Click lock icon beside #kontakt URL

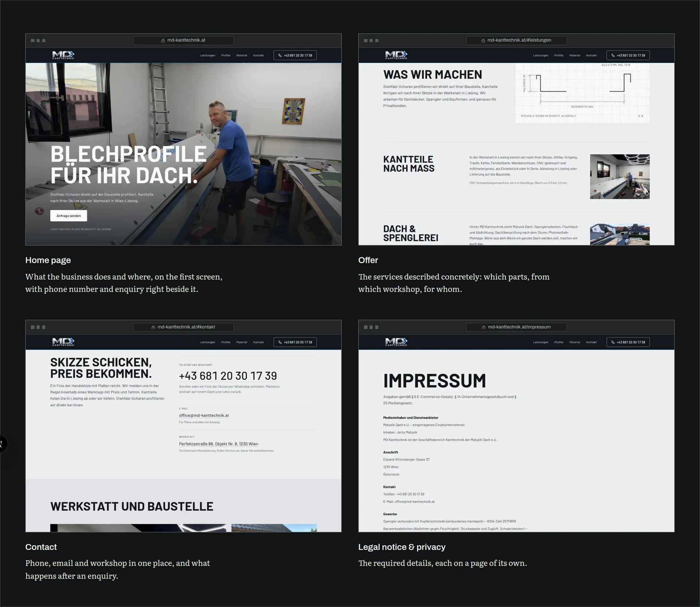pyautogui.click(x=153, y=327)
